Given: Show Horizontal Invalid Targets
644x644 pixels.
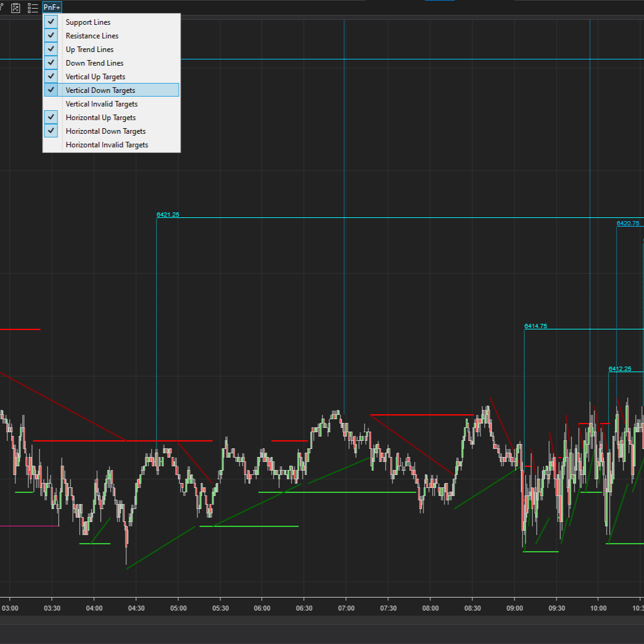Looking at the screenshot, I should point(107,145).
